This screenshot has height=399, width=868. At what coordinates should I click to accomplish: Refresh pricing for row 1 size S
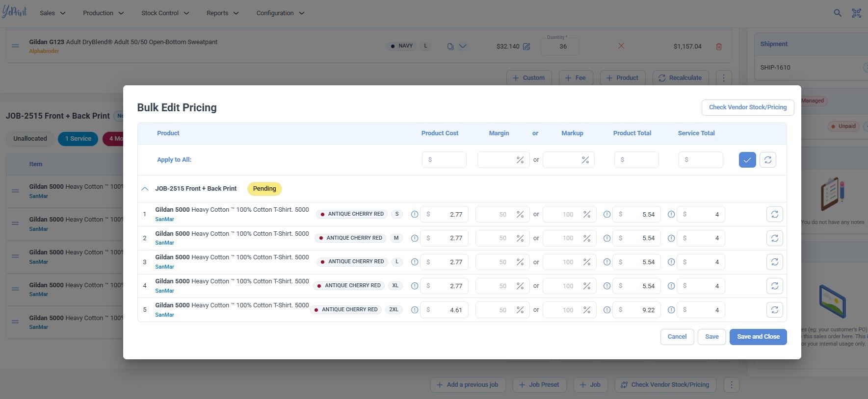coord(774,214)
